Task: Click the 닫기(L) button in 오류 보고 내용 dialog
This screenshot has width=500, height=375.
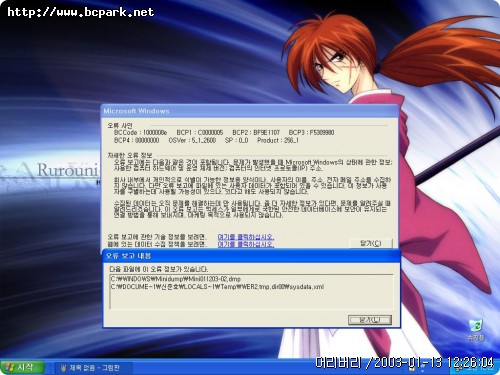Action: tap(370, 320)
